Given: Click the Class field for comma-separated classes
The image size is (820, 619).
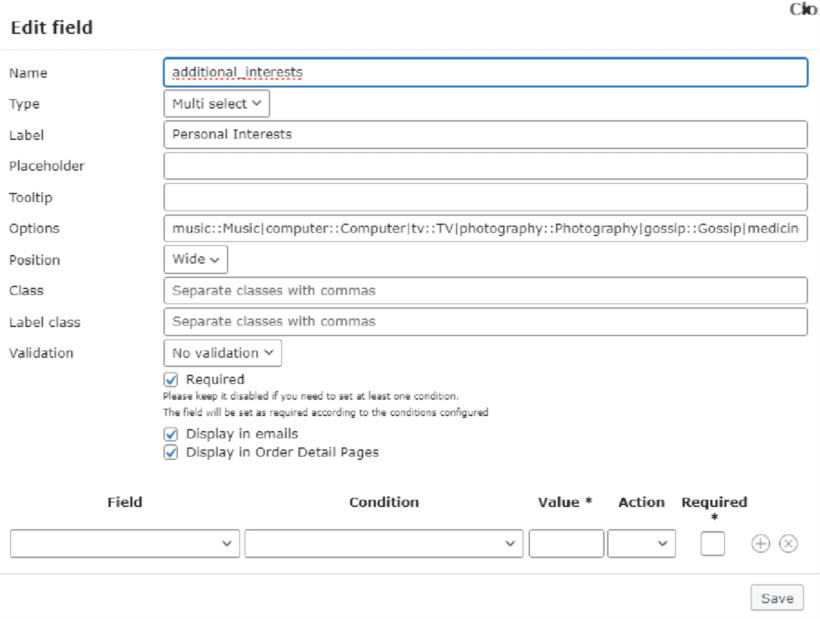Looking at the screenshot, I should 487,290.
